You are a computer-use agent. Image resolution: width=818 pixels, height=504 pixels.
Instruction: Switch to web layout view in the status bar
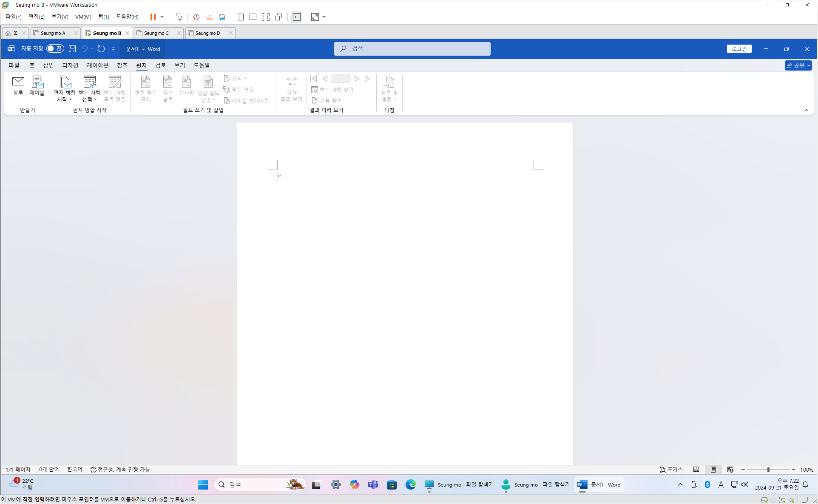coord(730,470)
